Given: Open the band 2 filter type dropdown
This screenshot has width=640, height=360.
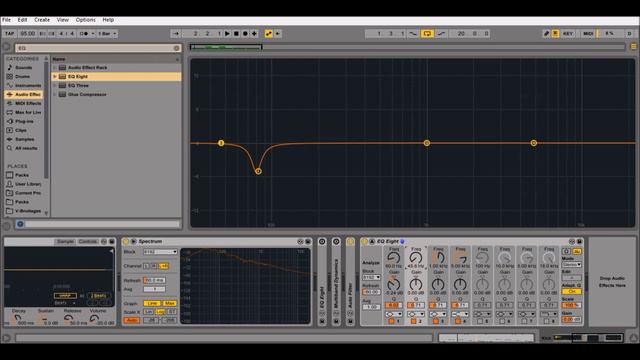Looking at the screenshot, I should coord(416,314).
